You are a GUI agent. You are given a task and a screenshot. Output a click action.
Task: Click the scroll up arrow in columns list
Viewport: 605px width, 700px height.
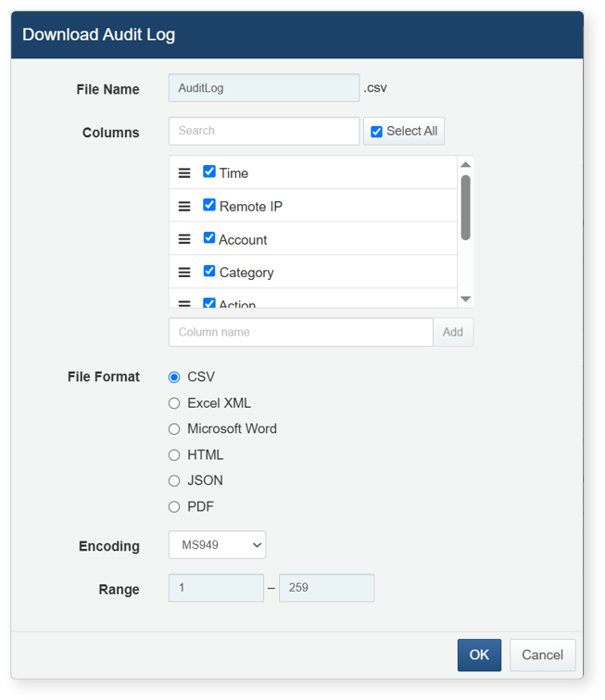click(x=466, y=165)
